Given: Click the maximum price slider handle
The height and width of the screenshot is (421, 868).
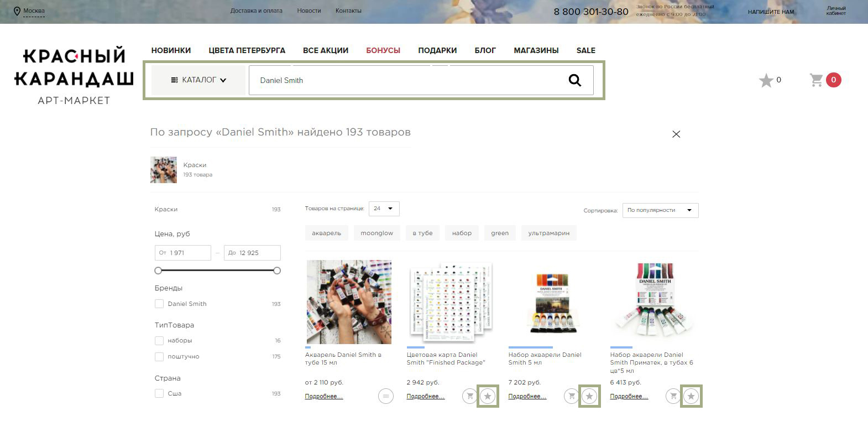Looking at the screenshot, I should coord(277,271).
